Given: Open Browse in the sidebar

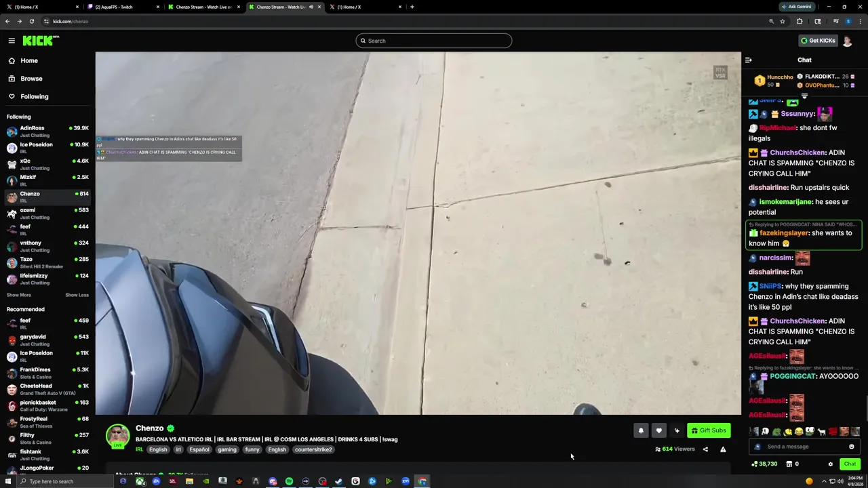Looking at the screenshot, I should point(31,79).
